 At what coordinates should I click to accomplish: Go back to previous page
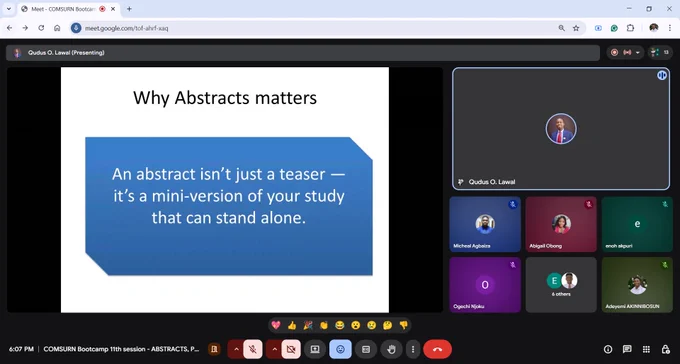(x=10, y=28)
